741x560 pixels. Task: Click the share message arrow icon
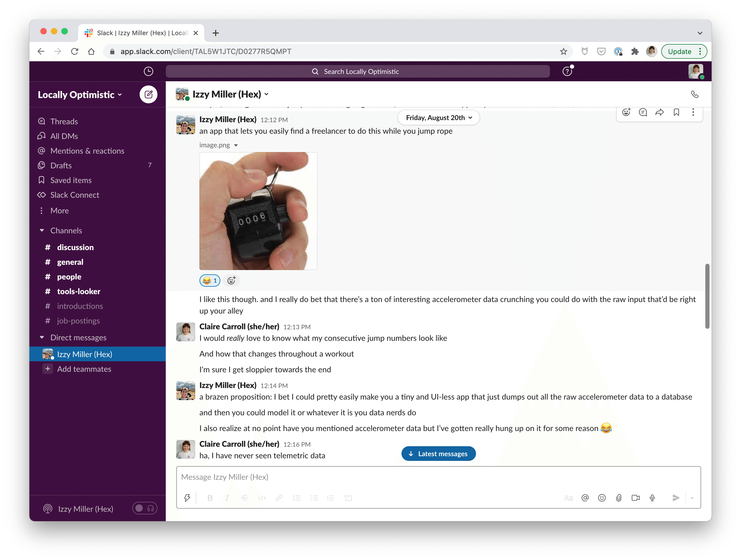coord(659,112)
